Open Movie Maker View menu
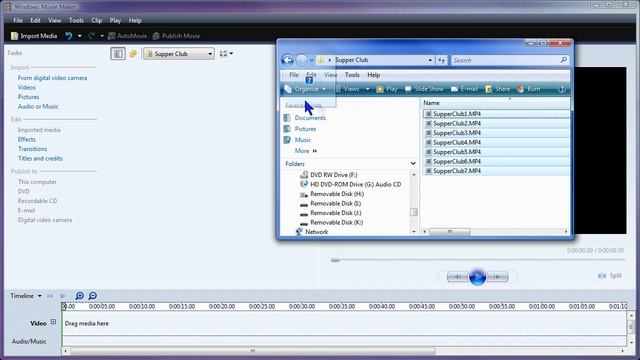 click(x=54, y=20)
